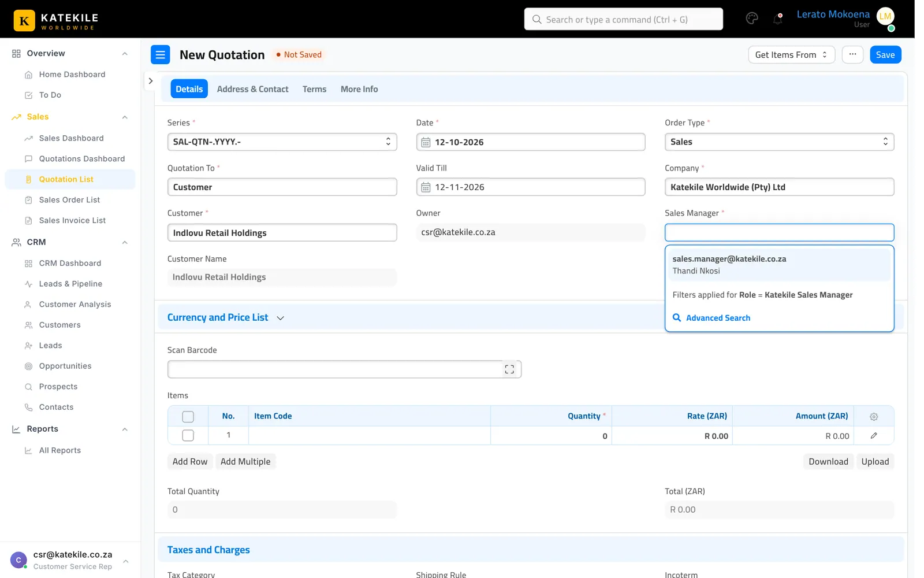Open Advanced Search link
This screenshot has height=578, width=924.
pyautogui.click(x=711, y=318)
